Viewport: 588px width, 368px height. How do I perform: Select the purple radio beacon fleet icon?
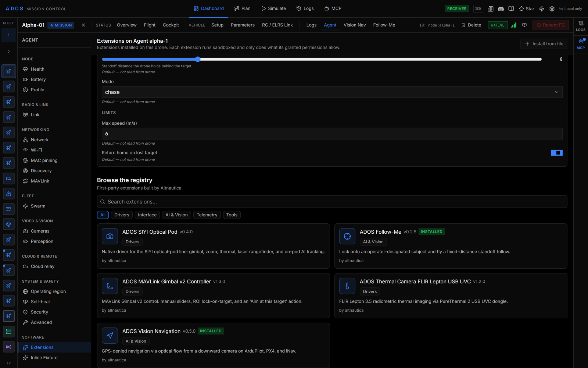(9, 347)
